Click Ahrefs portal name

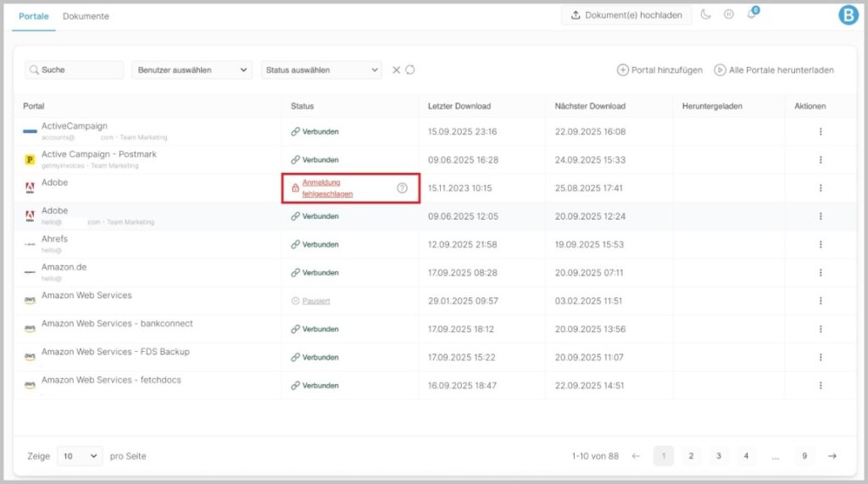click(54, 239)
